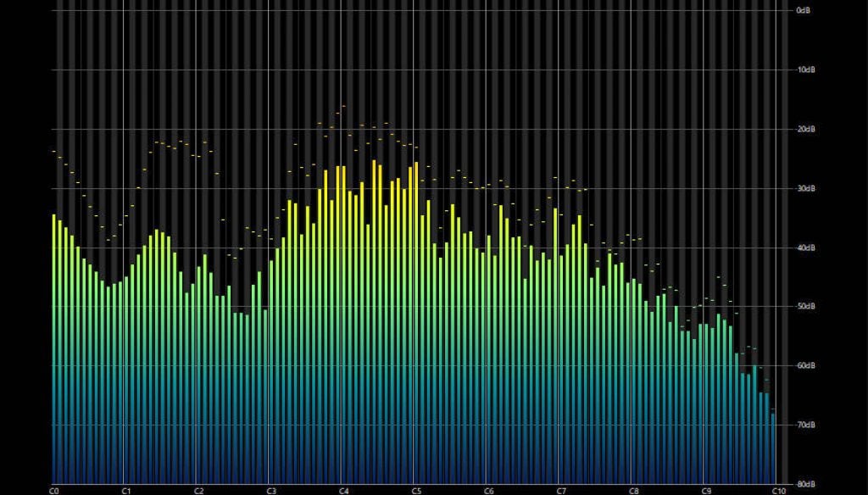Click the C4 octave label
868x495 pixels.
coord(345,489)
